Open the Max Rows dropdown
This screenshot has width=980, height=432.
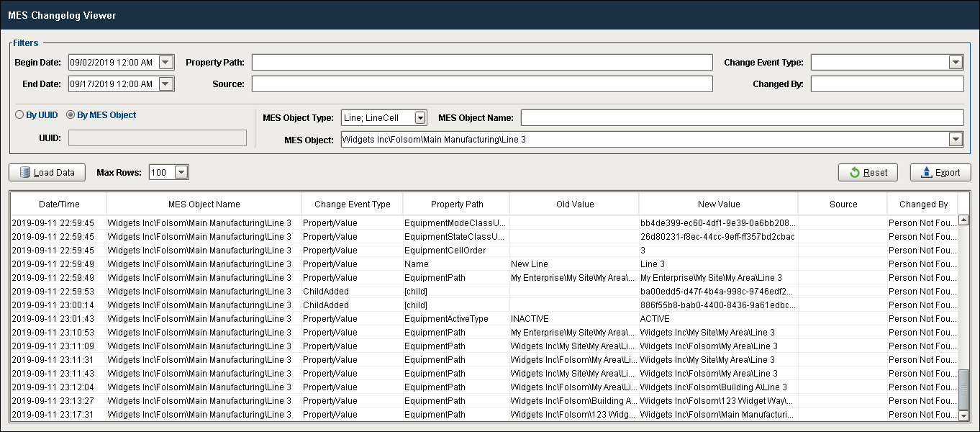(181, 173)
